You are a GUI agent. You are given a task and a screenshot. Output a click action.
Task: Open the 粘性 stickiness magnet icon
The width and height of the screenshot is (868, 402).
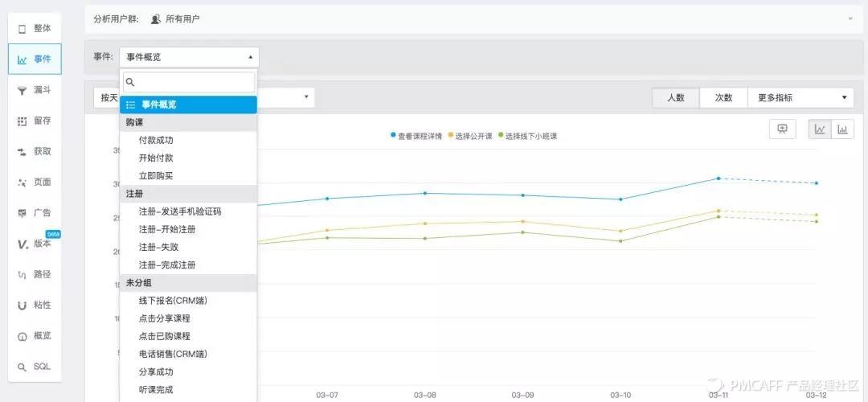[x=23, y=305]
